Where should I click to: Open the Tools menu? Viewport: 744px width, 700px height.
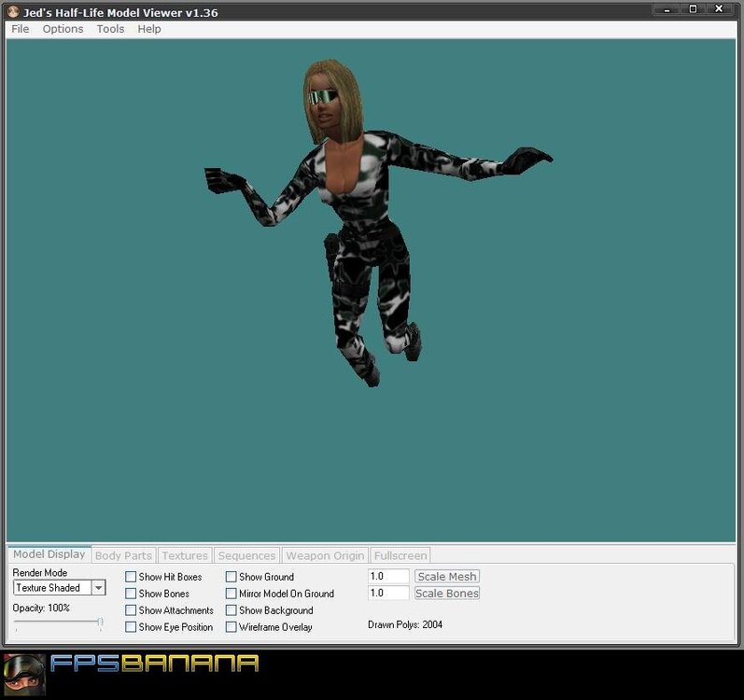click(110, 29)
